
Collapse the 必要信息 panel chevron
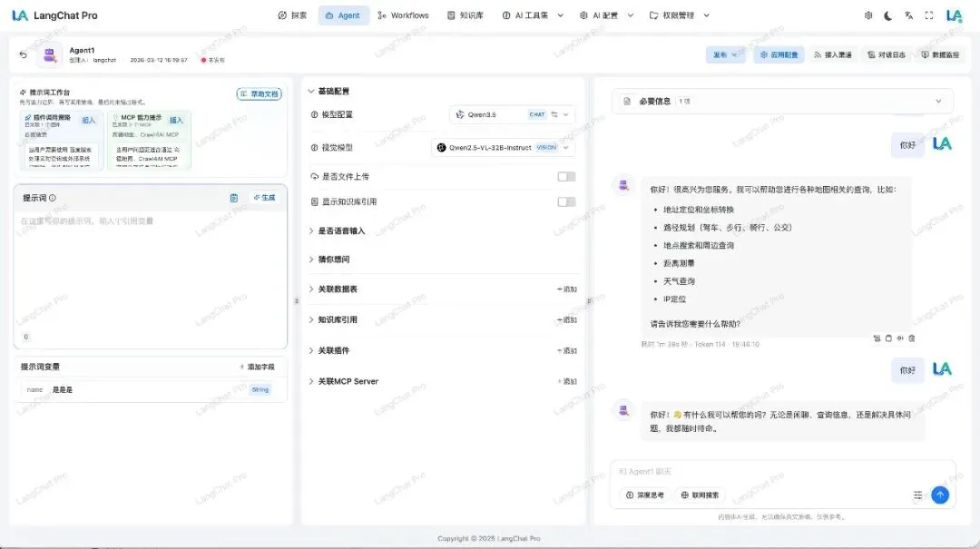point(938,102)
